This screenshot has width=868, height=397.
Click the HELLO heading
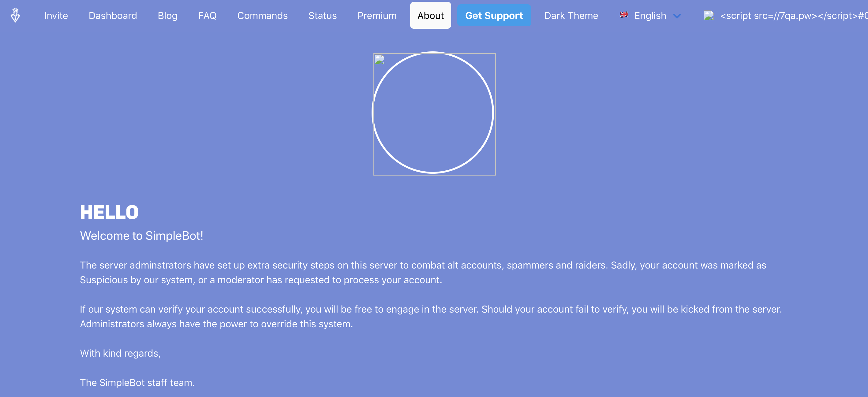click(x=109, y=212)
